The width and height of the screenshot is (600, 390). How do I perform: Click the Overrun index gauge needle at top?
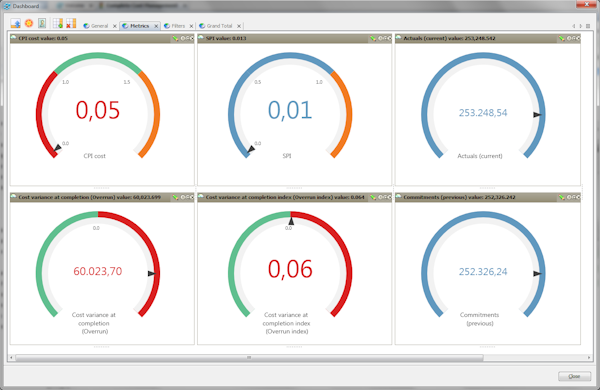291,221
